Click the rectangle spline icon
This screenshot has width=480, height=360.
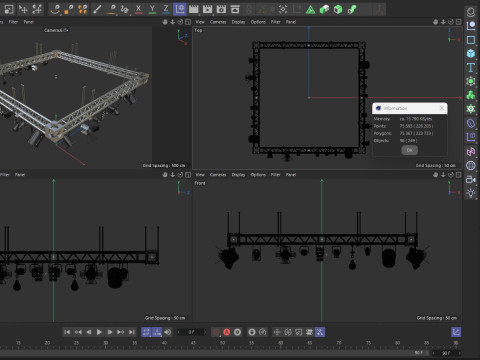471,40
